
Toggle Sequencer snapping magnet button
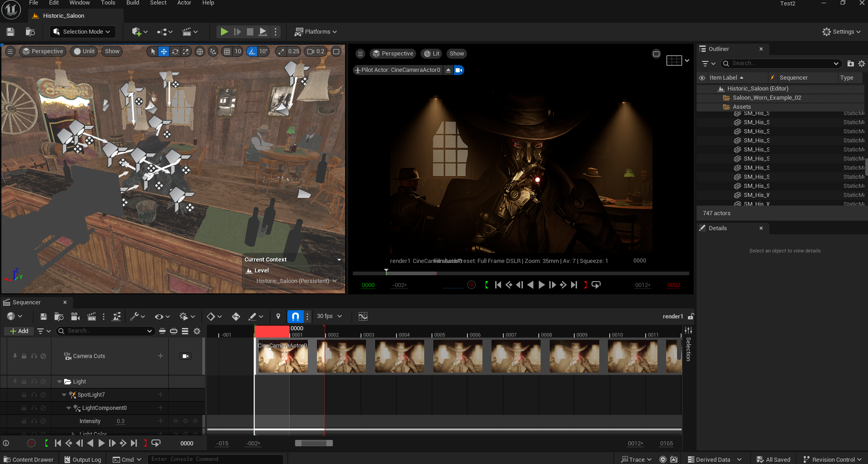tap(295, 317)
